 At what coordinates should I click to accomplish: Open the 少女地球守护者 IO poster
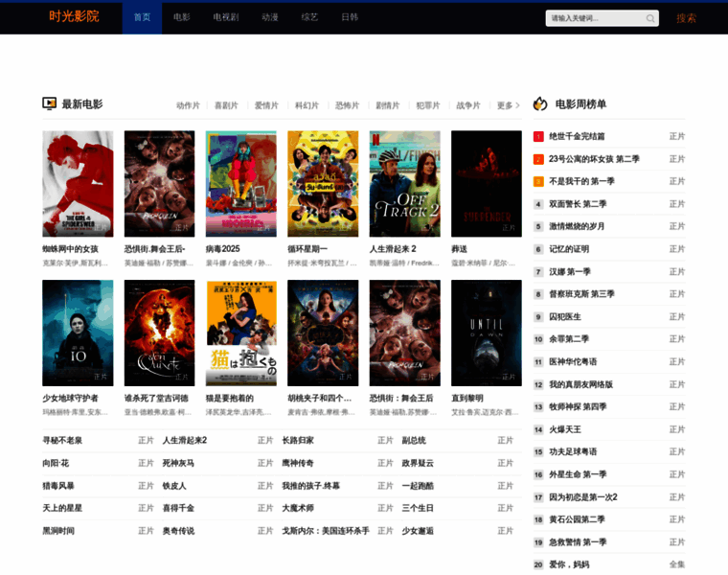coord(78,333)
